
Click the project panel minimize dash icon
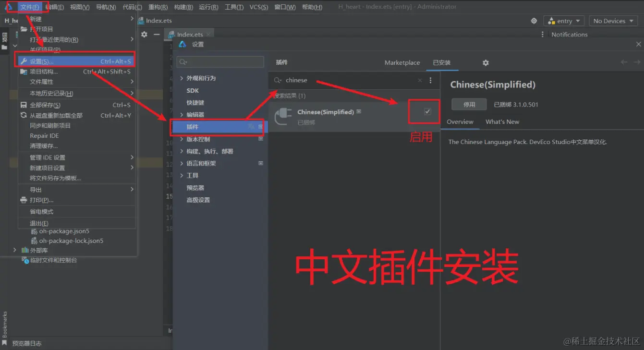157,35
